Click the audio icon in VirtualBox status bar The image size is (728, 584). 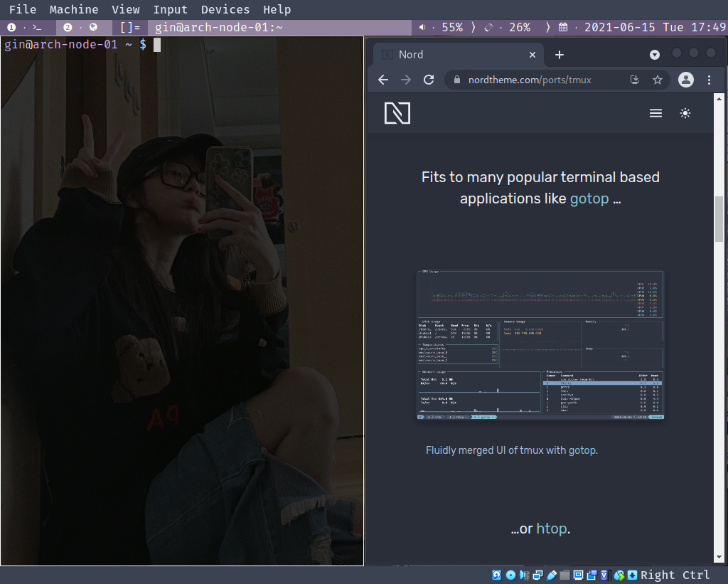point(524,575)
